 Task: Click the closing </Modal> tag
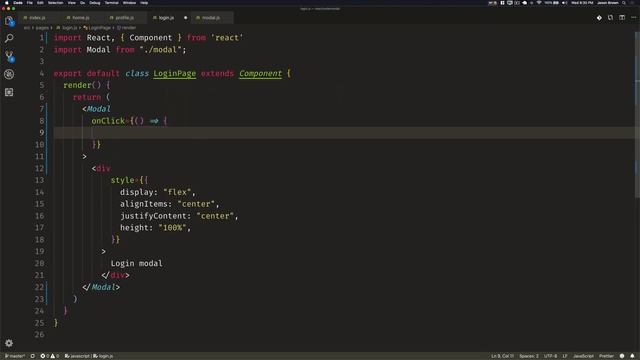coord(101,287)
